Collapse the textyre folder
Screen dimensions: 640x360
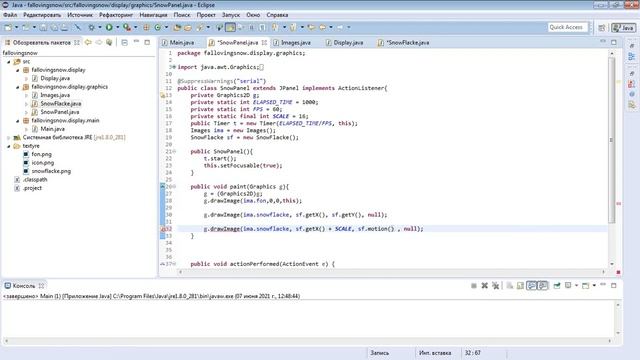tap(9, 146)
